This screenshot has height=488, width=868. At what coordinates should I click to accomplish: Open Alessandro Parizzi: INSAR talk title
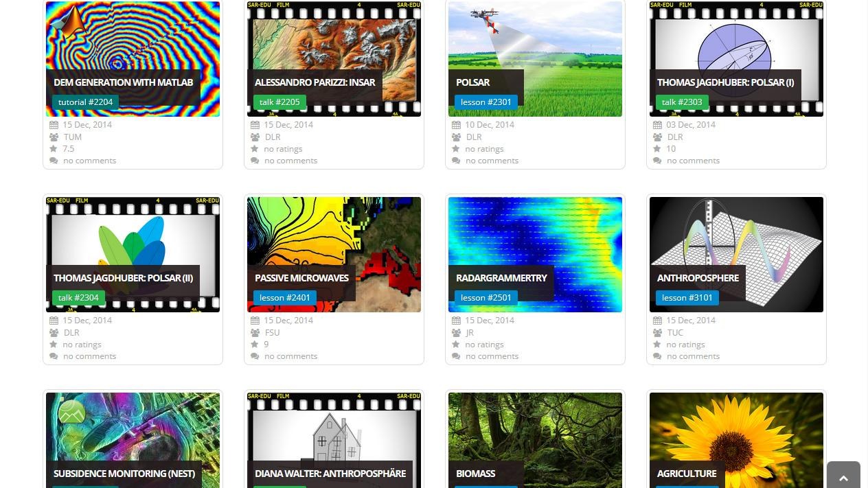point(315,82)
